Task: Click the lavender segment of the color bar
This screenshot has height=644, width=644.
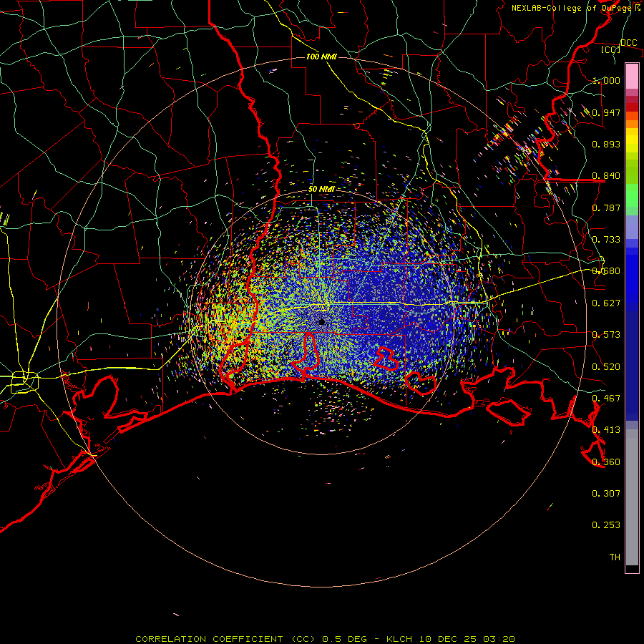Action: [x=632, y=227]
